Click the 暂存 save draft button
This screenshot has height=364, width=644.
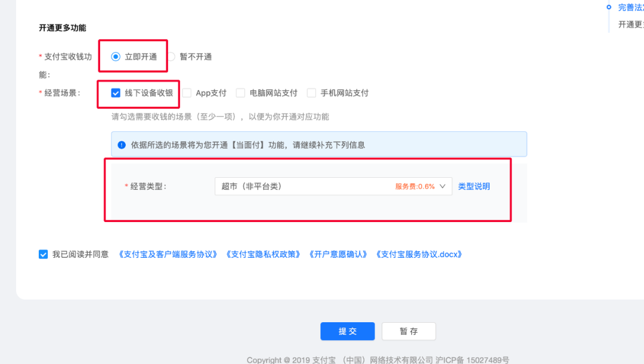tap(408, 331)
